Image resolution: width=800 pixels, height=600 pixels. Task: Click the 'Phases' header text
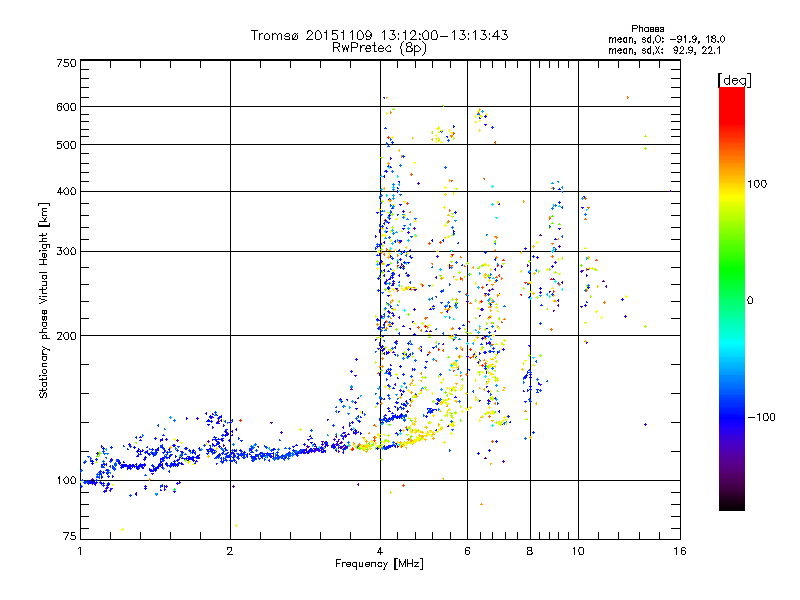(x=647, y=29)
